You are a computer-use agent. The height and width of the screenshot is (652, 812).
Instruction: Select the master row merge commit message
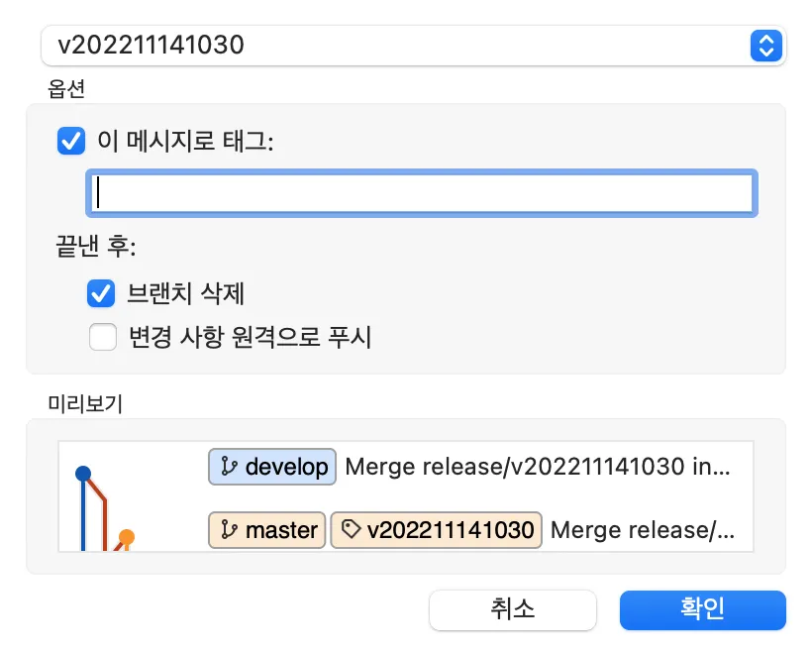(643, 530)
